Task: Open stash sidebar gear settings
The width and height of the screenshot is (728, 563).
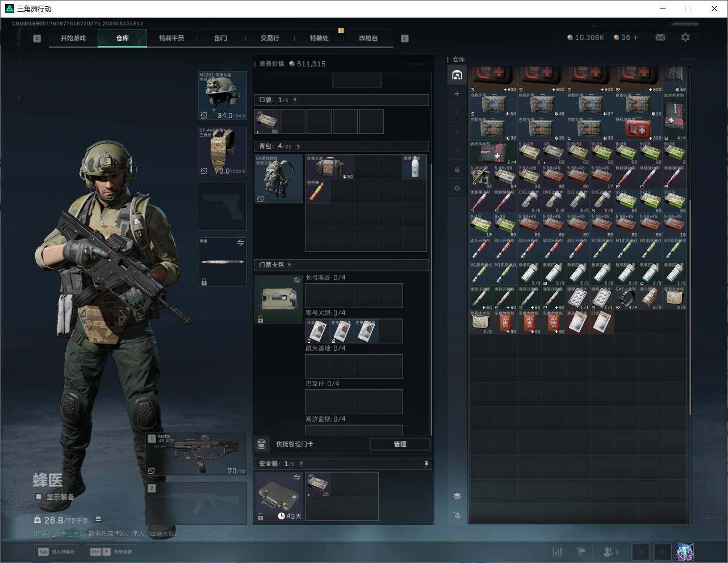Action: point(457,188)
